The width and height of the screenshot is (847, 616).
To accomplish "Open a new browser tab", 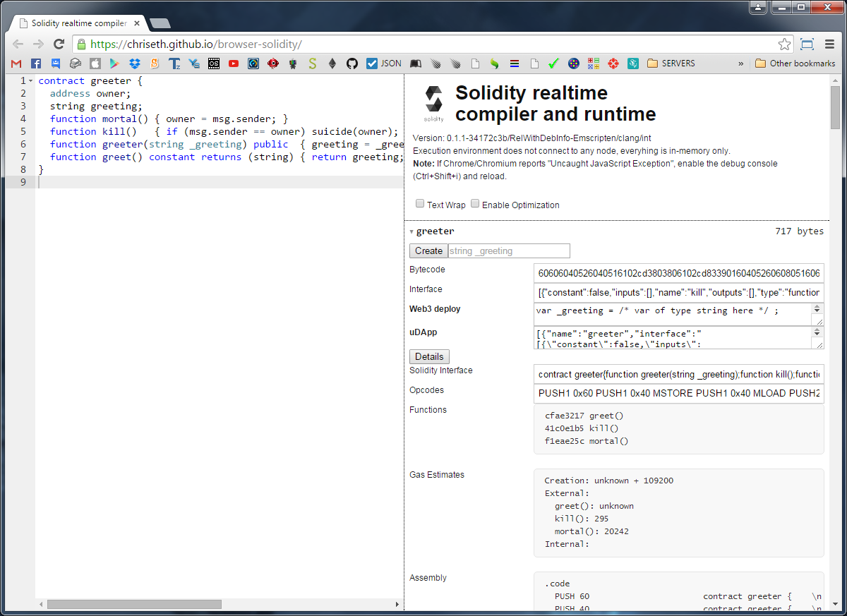I will tap(160, 23).
